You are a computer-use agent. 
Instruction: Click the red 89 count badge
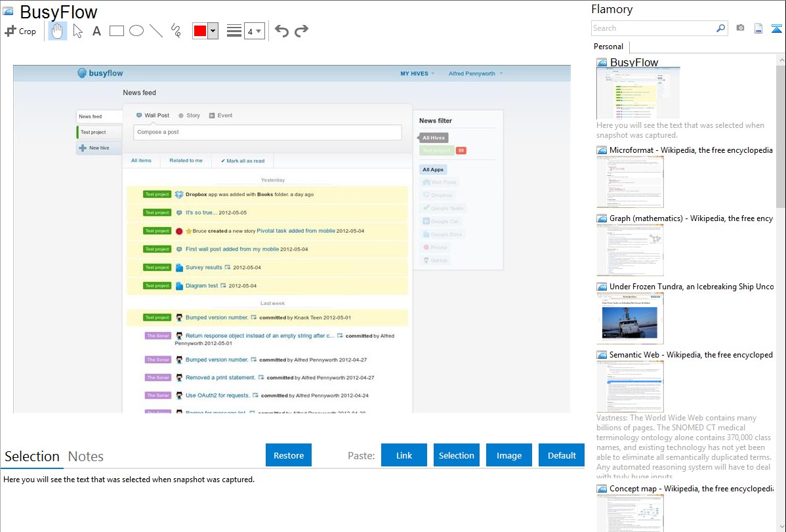point(461,150)
